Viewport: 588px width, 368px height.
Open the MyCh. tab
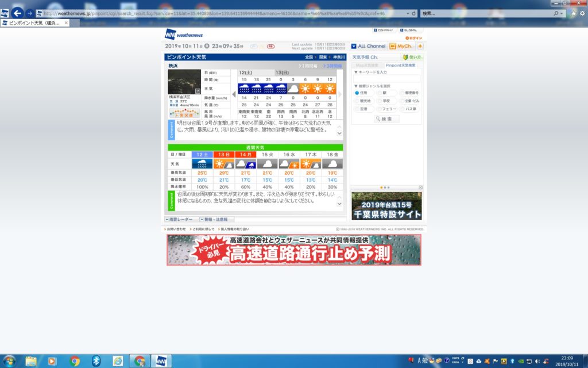401,46
